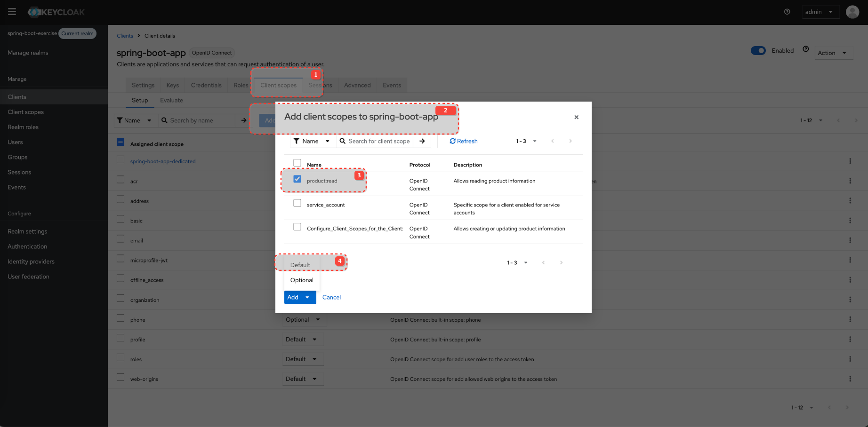Viewport: 868px width, 427px height.
Task: Open the help question mark icon
Action: pos(787,12)
